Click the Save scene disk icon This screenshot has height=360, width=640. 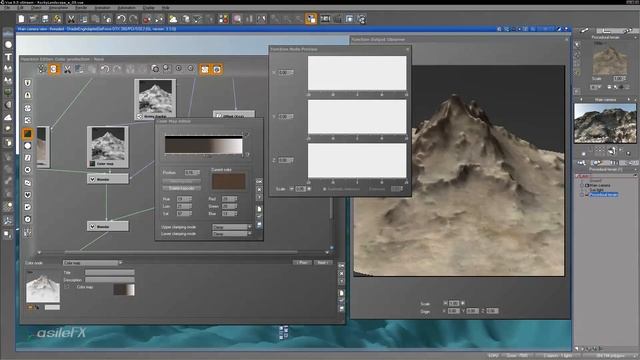tap(45, 19)
